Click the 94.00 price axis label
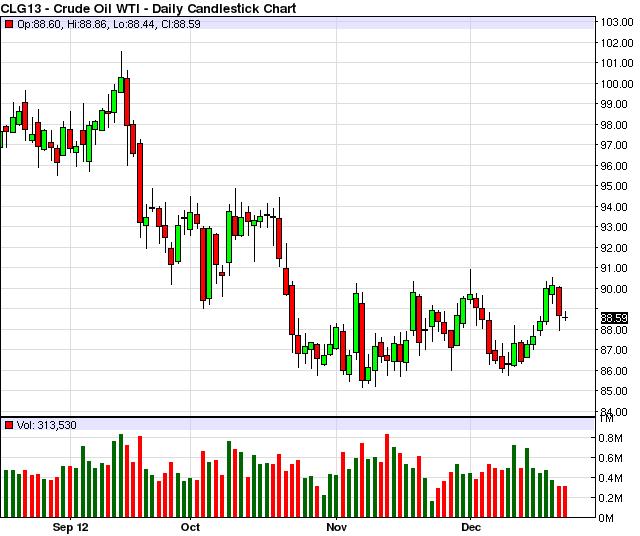The image size is (640, 536). click(614, 207)
